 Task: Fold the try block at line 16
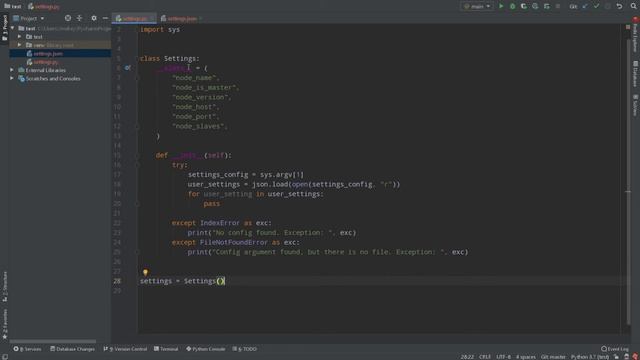coord(138,165)
